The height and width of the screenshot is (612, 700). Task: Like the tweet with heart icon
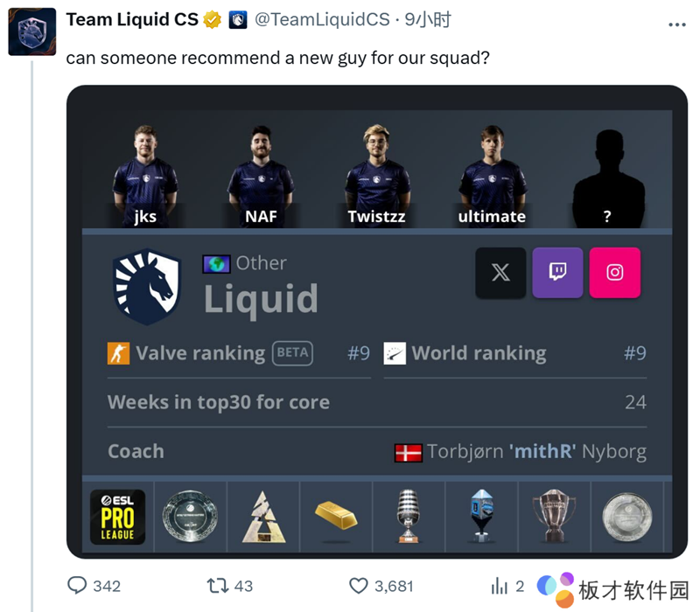point(358,586)
